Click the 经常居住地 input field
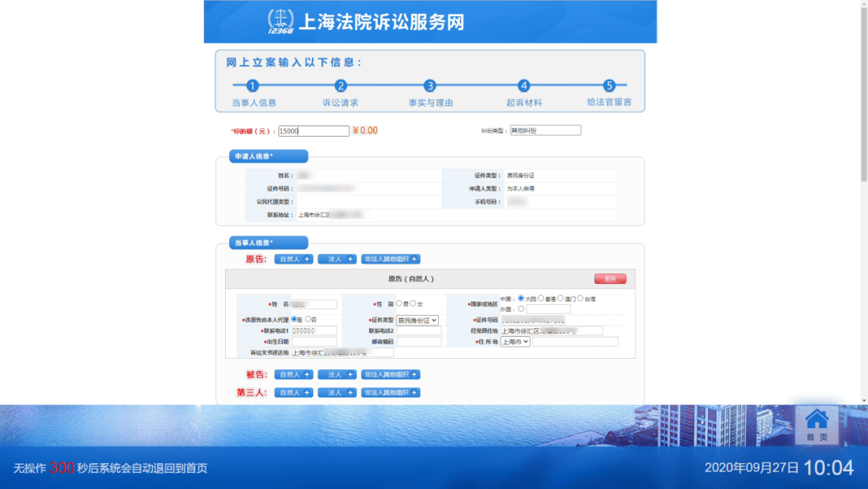The image size is (868, 489). tap(551, 331)
